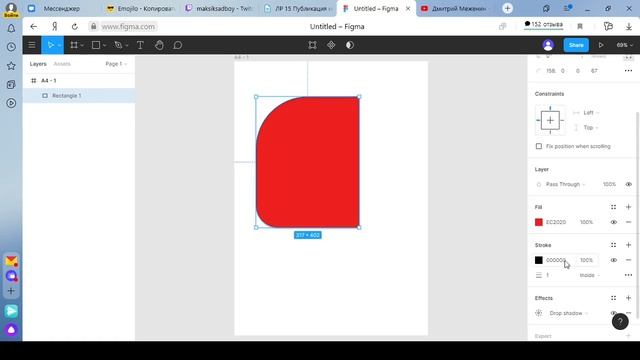Expand the Move tool options arrow

click(x=59, y=45)
